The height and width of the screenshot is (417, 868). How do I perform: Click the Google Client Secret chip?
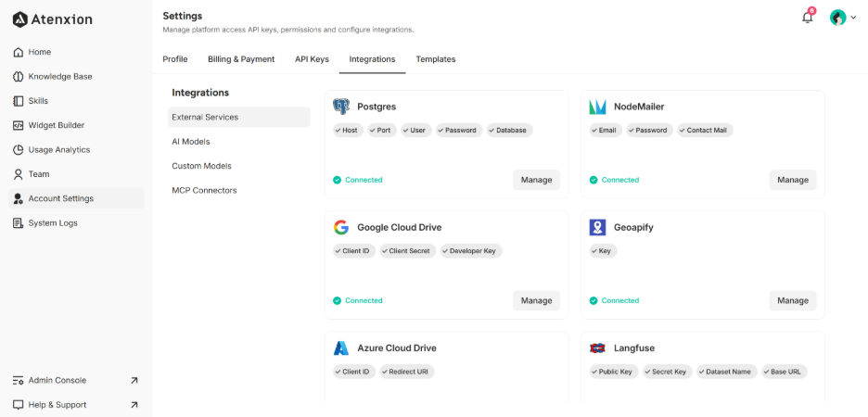[x=408, y=251]
